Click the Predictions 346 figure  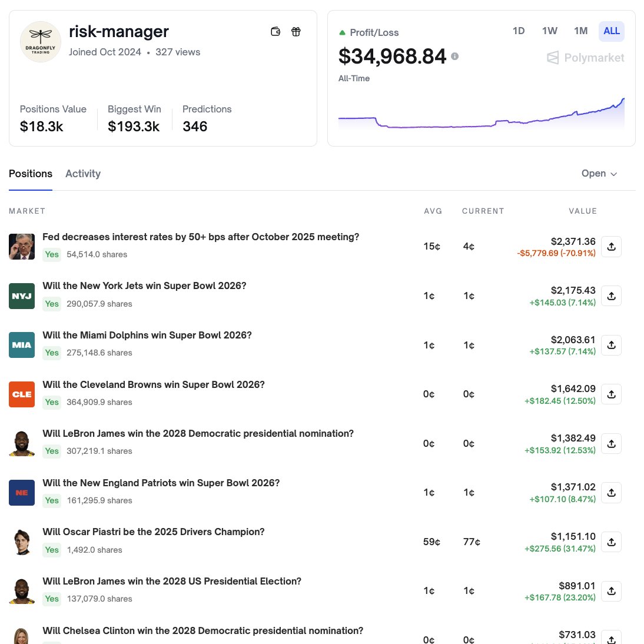(195, 127)
